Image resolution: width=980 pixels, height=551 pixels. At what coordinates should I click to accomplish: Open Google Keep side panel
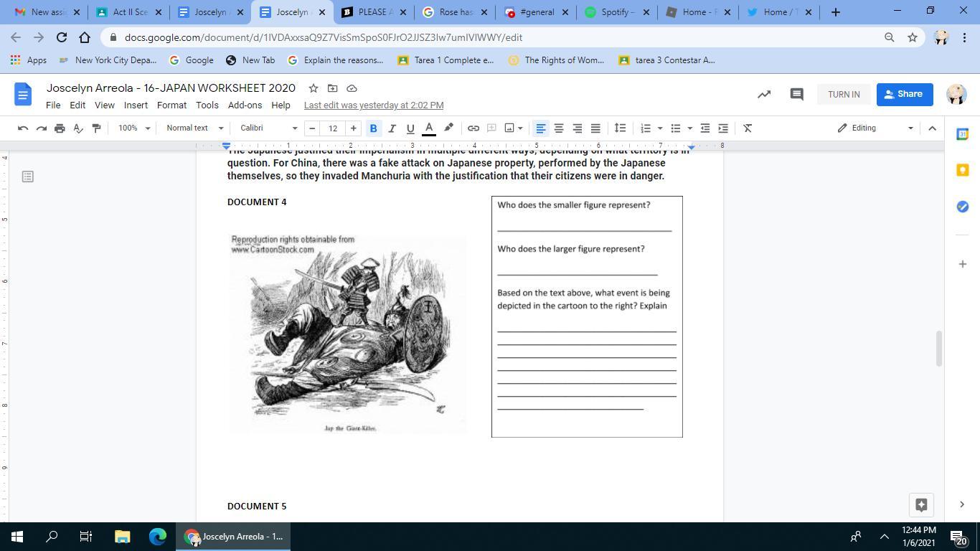[x=963, y=170]
